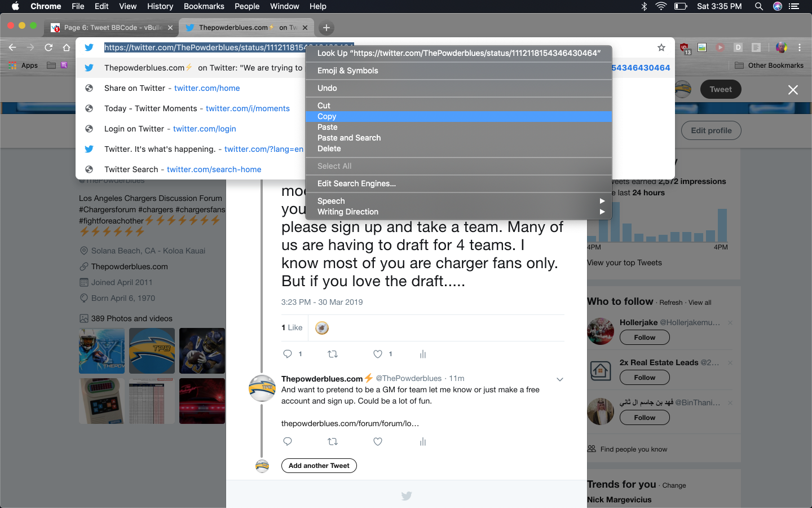The width and height of the screenshot is (812, 508).
Task: Open the History menu
Action: coord(160,6)
